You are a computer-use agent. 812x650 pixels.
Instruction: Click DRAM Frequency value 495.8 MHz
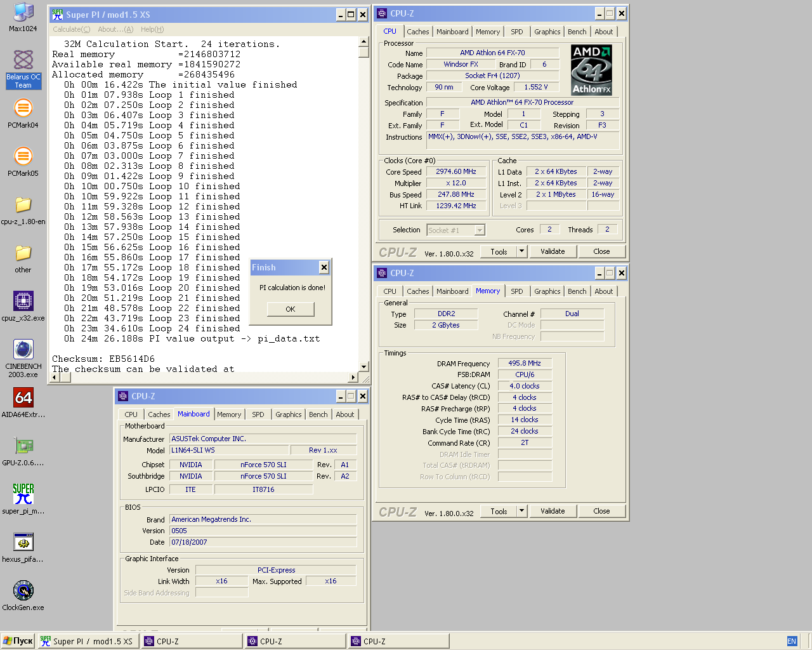click(x=525, y=363)
